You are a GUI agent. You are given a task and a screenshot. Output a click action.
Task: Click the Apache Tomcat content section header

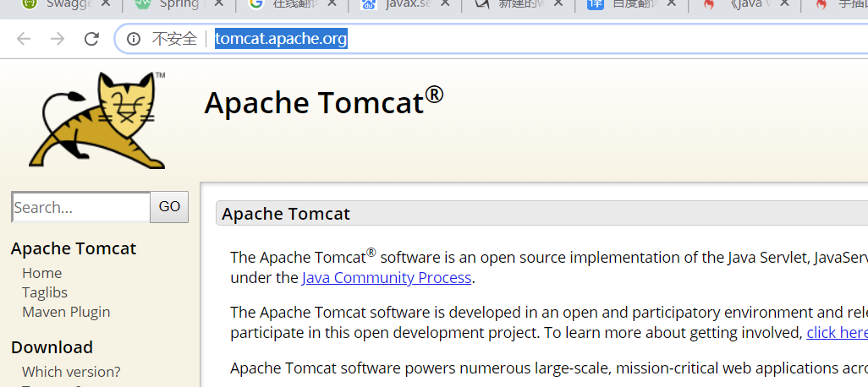point(542,214)
